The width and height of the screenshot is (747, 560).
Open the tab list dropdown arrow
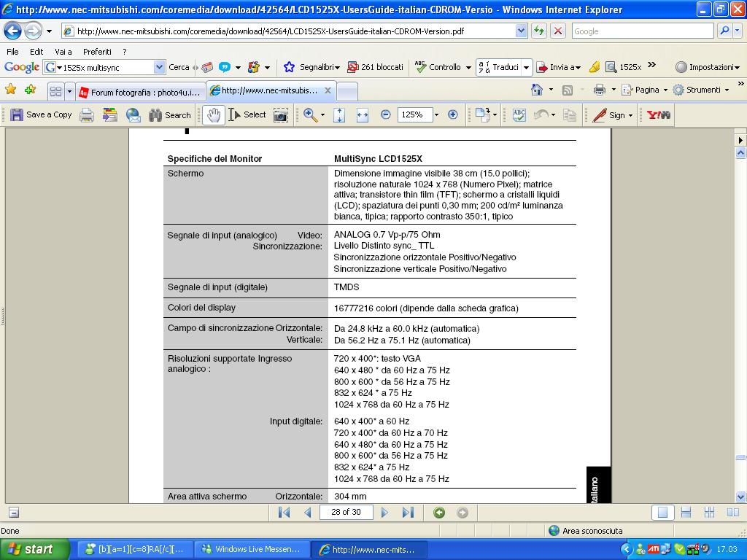coord(69,91)
